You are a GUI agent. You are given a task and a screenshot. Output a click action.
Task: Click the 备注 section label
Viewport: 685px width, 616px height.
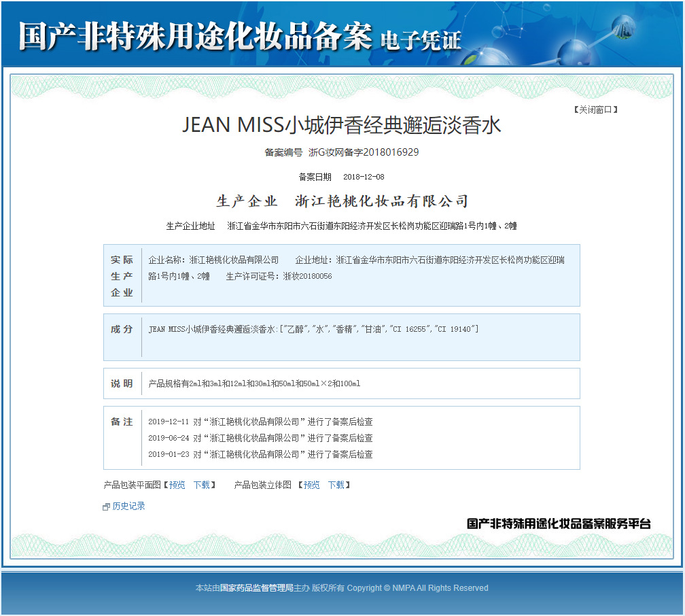122,422
